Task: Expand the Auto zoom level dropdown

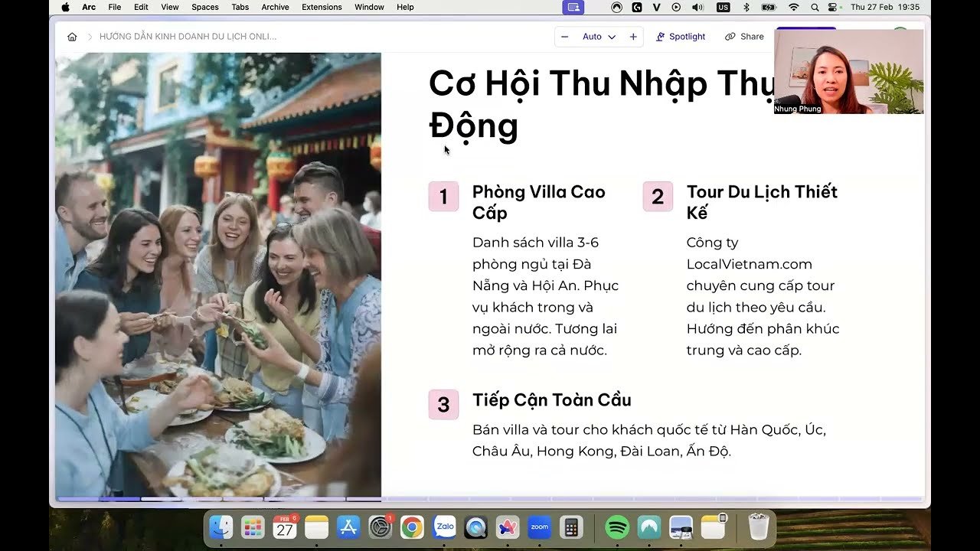Action: pos(599,37)
